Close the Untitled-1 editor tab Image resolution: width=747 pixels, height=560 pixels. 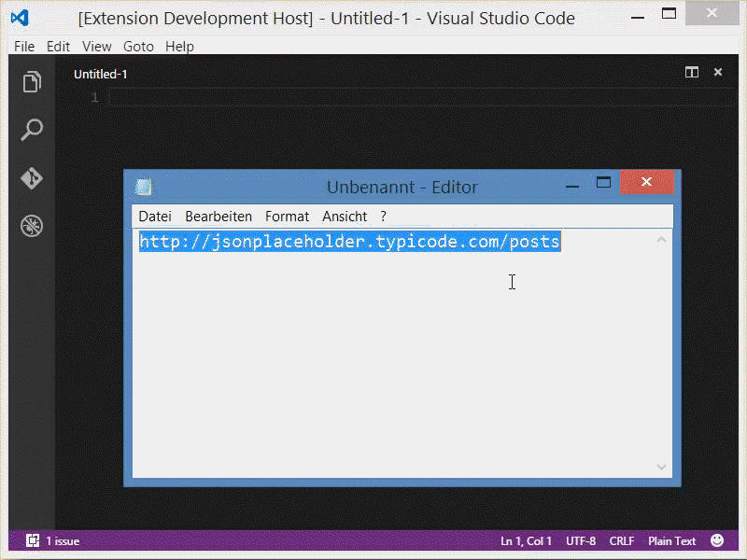point(718,72)
